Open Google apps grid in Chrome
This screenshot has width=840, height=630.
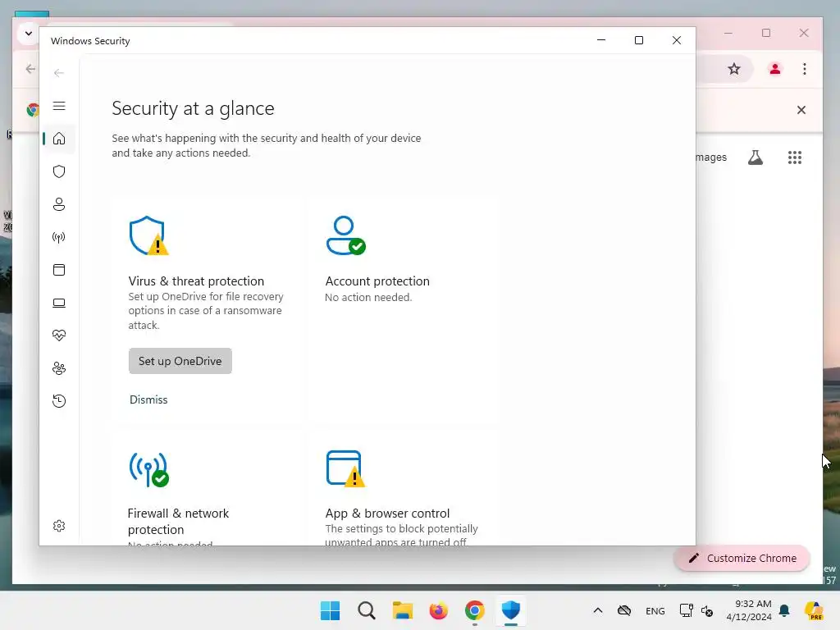794,157
